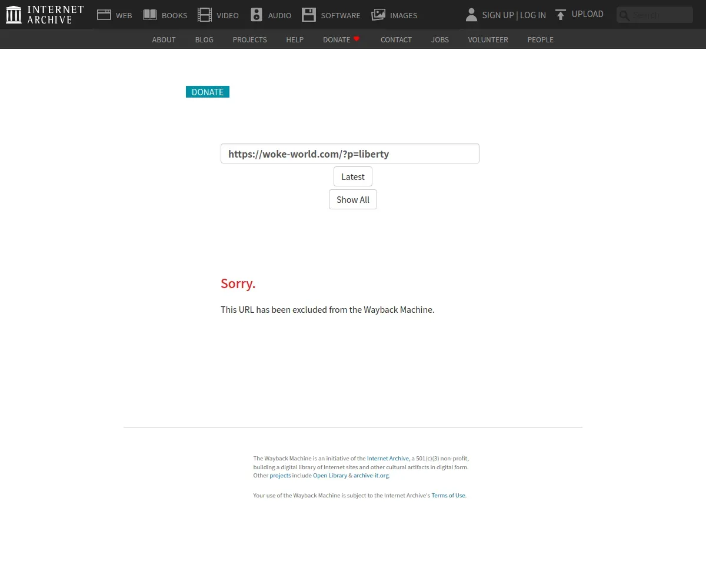
Task: Click the Latest button
Action: coord(353,176)
